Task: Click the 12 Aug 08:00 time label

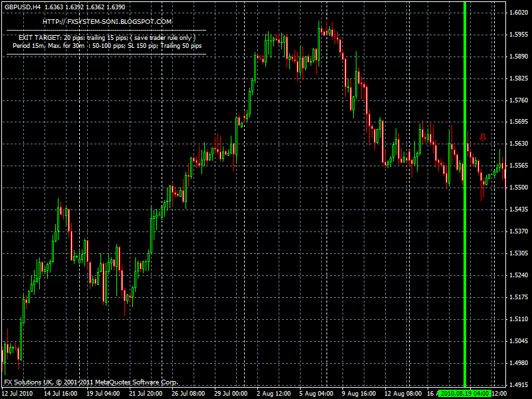Action: (404, 394)
